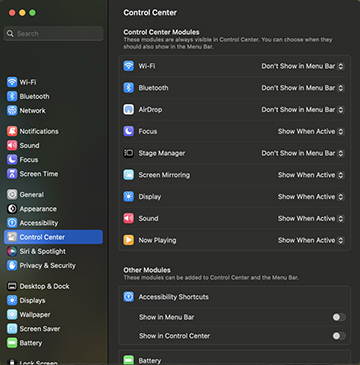The image size is (360, 365).
Task: Click in the Search field
Action: coord(53,34)
